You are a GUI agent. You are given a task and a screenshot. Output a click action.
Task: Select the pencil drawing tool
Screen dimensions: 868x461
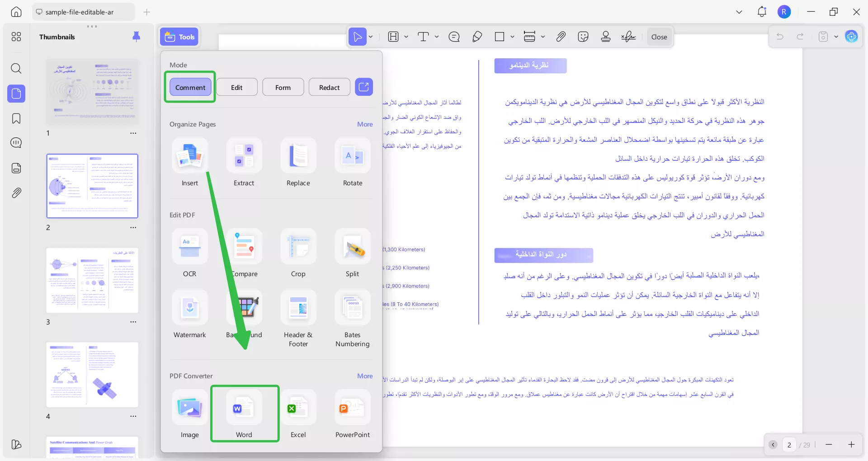(477, 37)
